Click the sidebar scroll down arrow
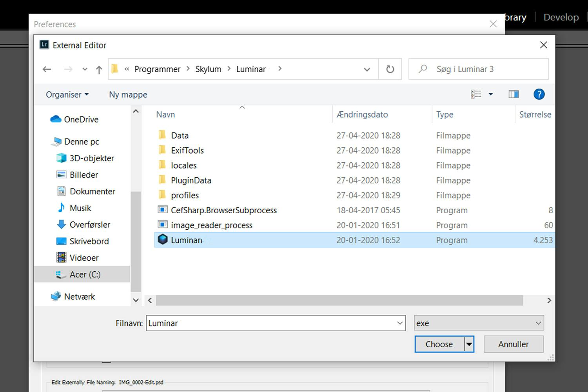This screenshot has height=392, width=588. tap(136, 300)
